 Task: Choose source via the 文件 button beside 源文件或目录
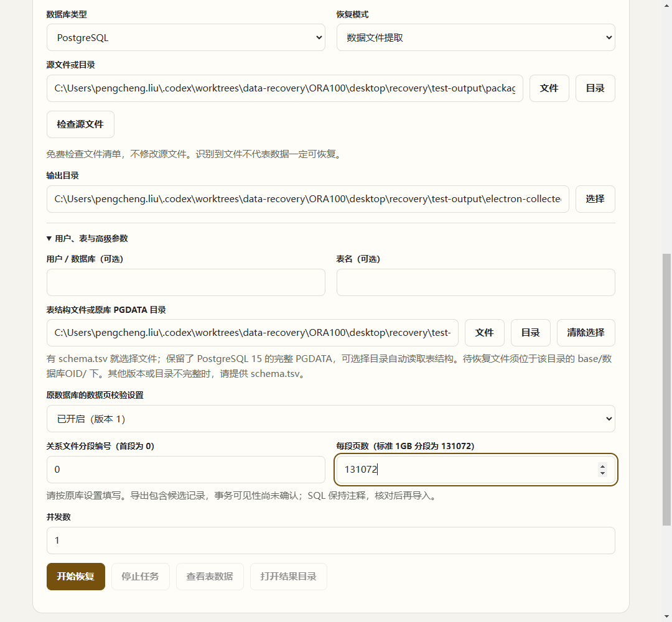point(549,88)
